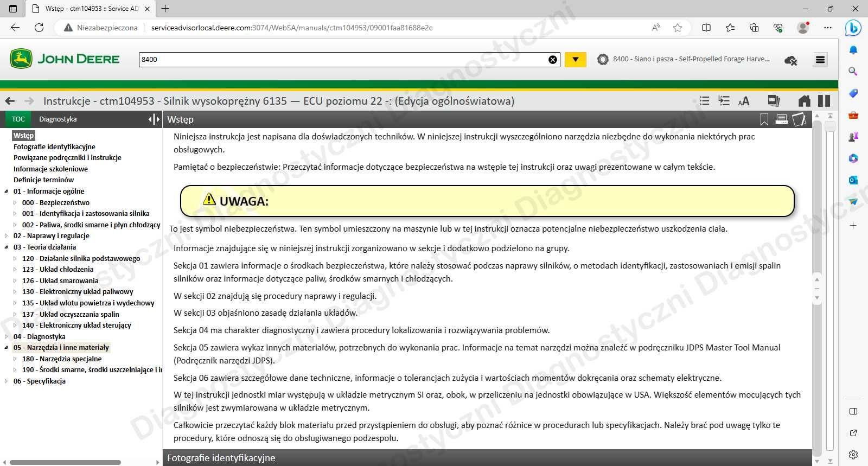Clear the 8400 search field

click(x=553, y=60)
